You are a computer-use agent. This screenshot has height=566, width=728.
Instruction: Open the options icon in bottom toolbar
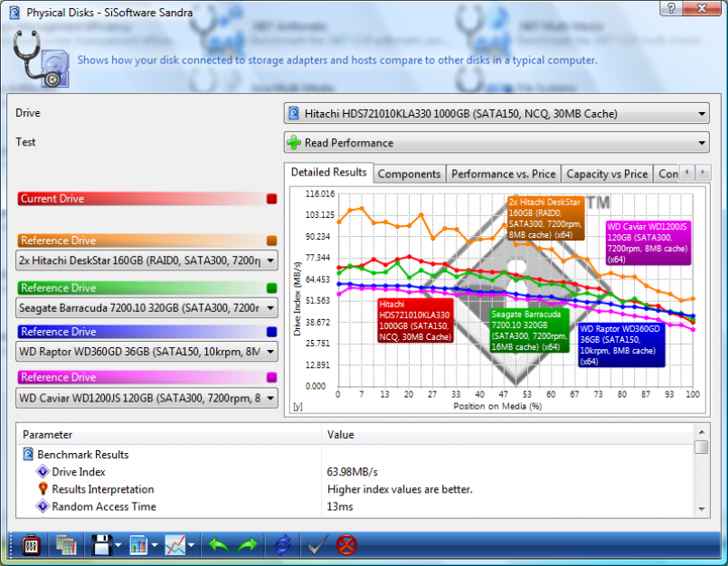coord(29,545)
